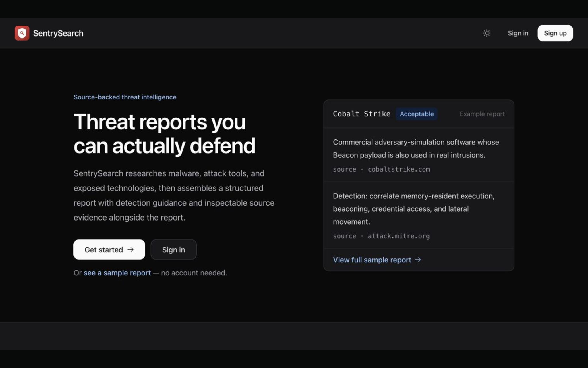Image resolution: width=588 pixels, height=368 pixels.
Task: Click the 'Commercial adversary-simulation software' description
Action: point(416,149)
